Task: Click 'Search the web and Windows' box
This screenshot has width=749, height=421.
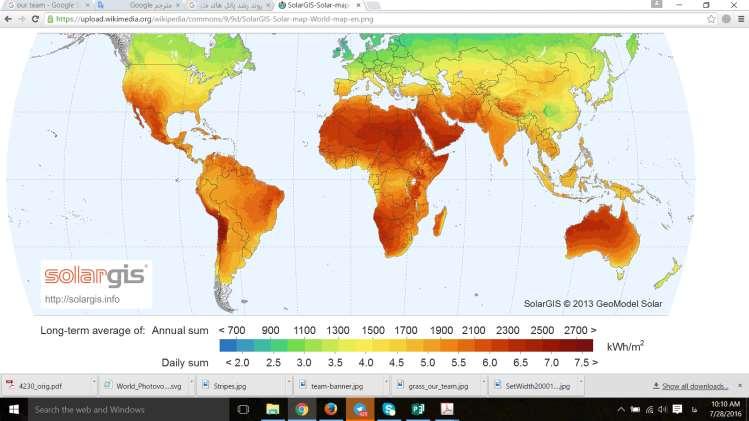Action: point(128,410)
